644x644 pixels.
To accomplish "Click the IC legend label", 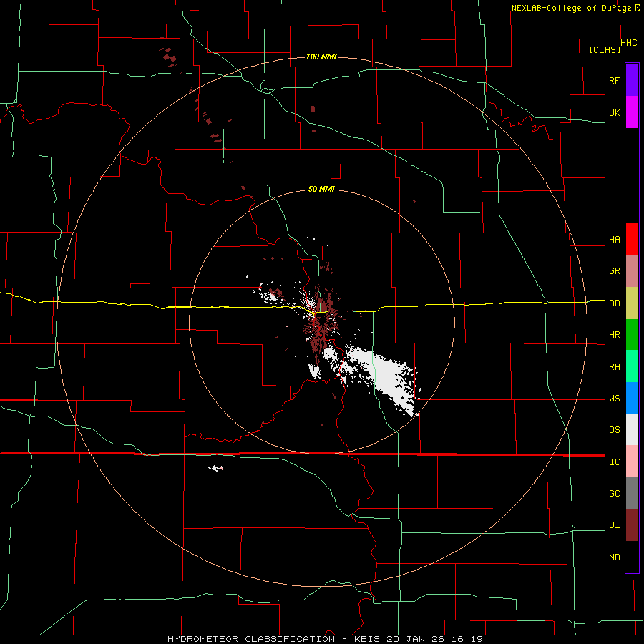I will pos(614,462).
